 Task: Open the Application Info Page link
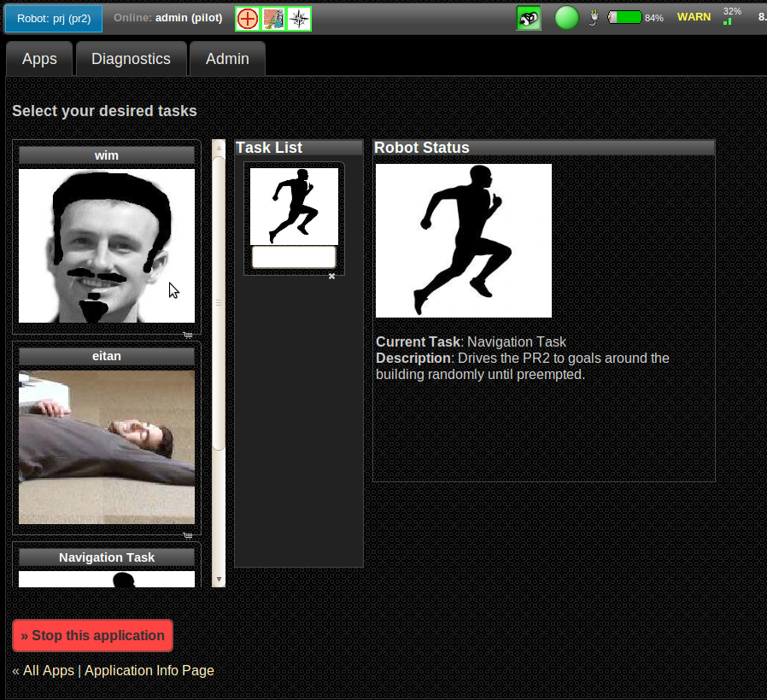pos(149,670)
